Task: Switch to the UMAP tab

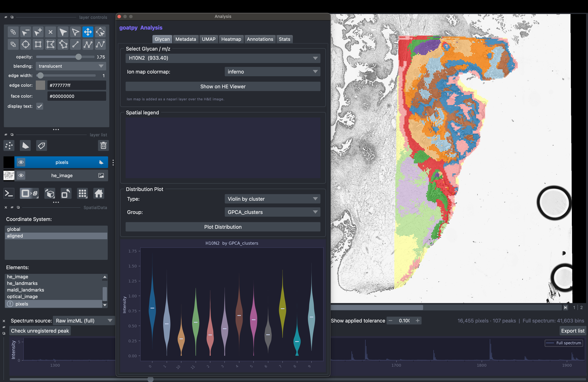Action: 208,39
